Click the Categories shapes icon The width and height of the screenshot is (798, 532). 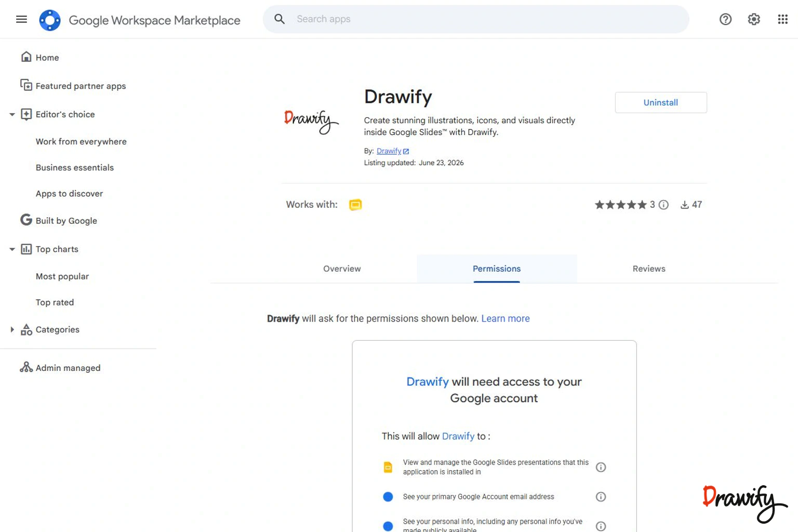[x=26, y=329]
